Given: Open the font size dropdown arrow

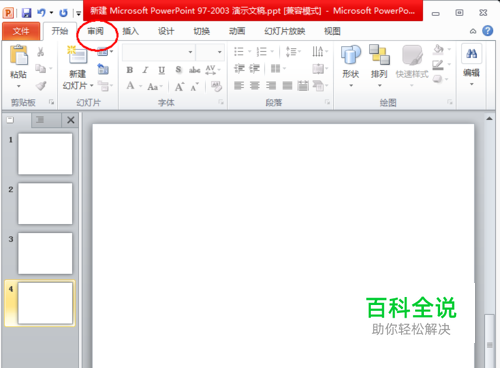Looking at the screenshot, I should click(x=219, y=52).
